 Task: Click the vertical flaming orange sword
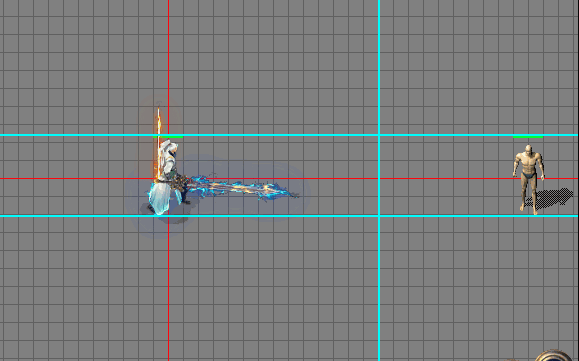[159, 144]
